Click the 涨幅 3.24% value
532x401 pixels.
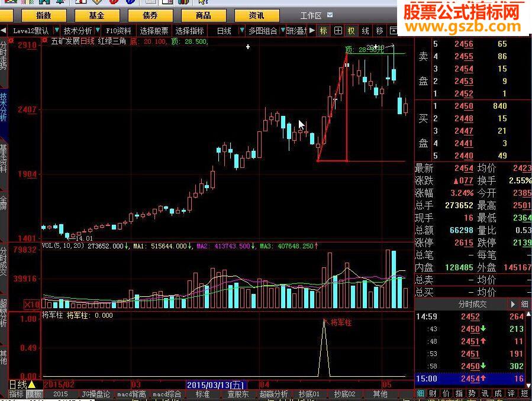[462, 193]
